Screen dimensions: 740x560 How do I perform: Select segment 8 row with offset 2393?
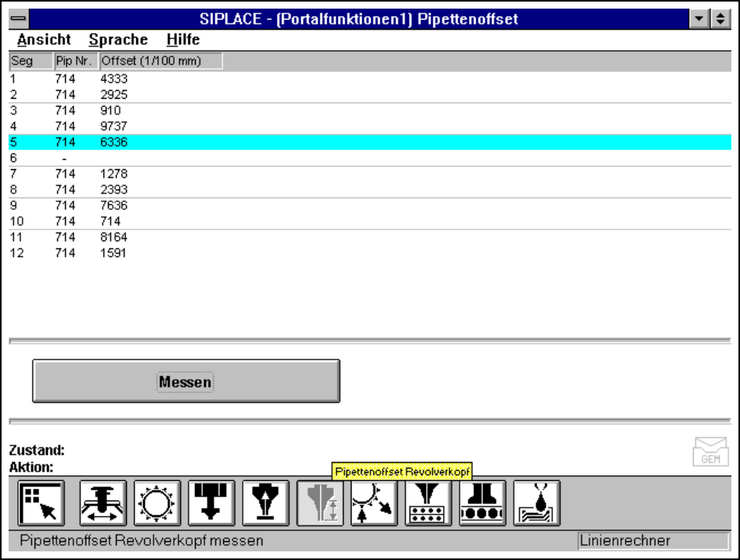click(370, 190)
